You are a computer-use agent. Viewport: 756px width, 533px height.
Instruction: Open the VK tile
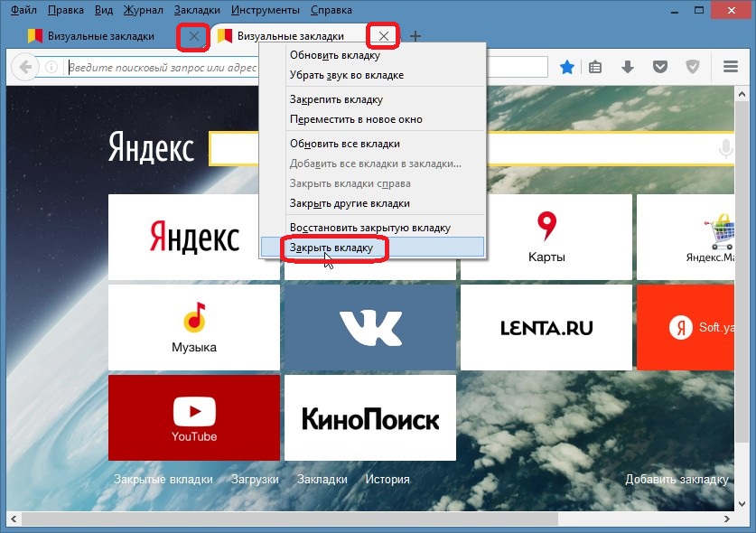click(x=369, y=327)
